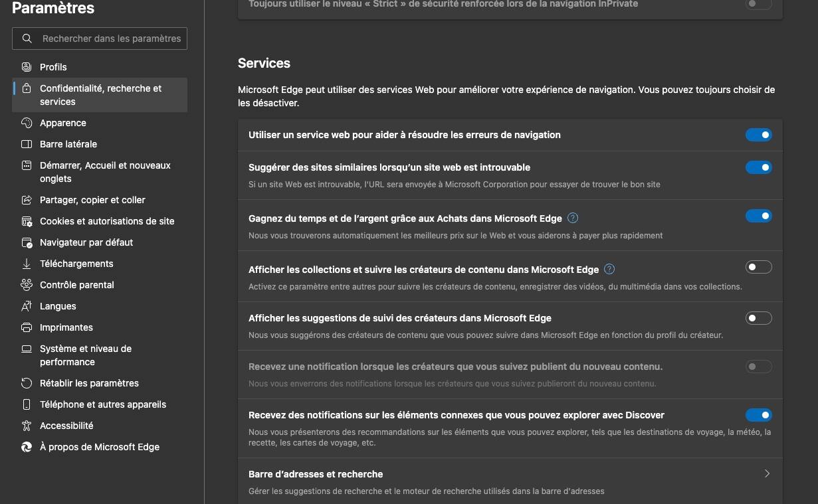
Task: Enable collections and content creator tracking
Action: click(758, 267)
